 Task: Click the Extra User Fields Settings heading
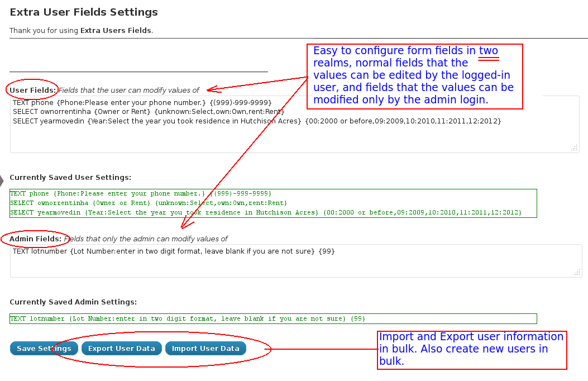tap(84, 12)
